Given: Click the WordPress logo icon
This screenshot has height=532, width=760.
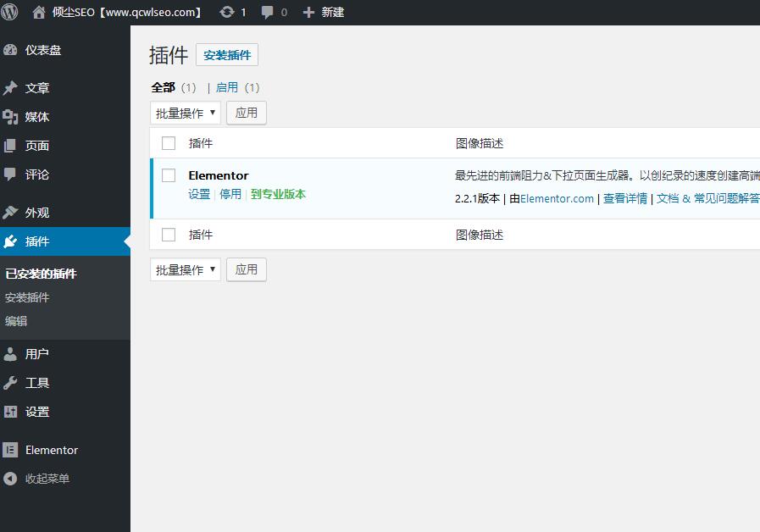Looking at the screenshot, I should click(x=8, y=12).
